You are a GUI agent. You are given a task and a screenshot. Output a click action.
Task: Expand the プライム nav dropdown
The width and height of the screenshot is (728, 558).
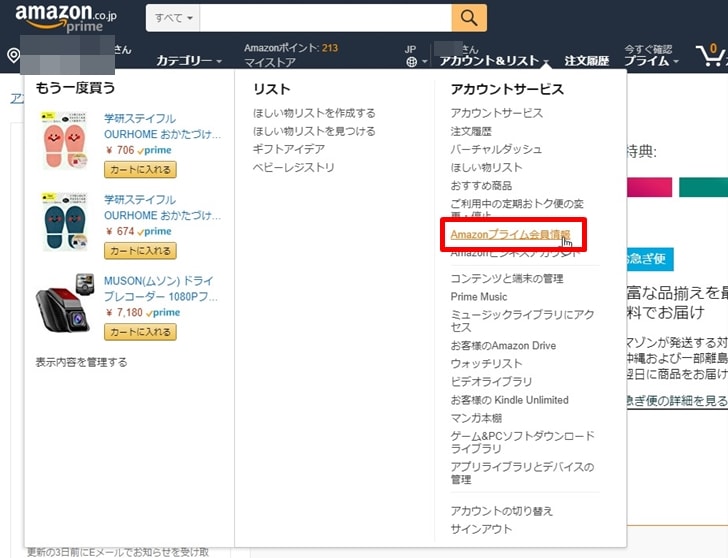pos(651,61)
